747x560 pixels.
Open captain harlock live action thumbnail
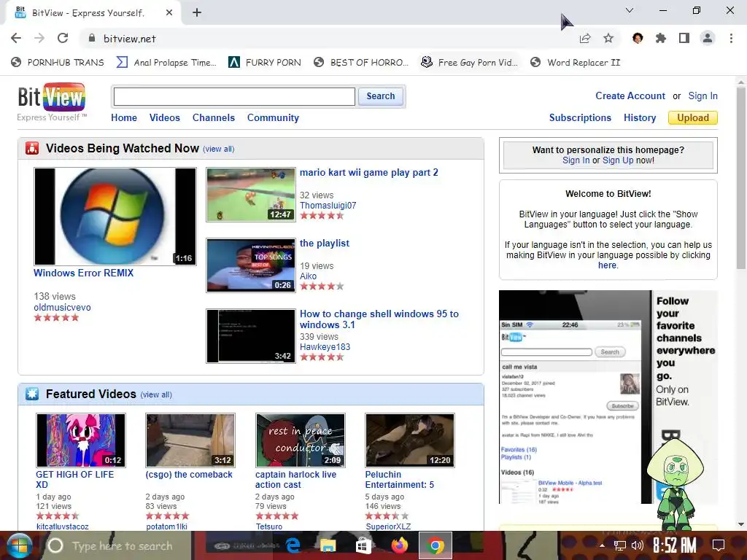click(x=300, y=440)
